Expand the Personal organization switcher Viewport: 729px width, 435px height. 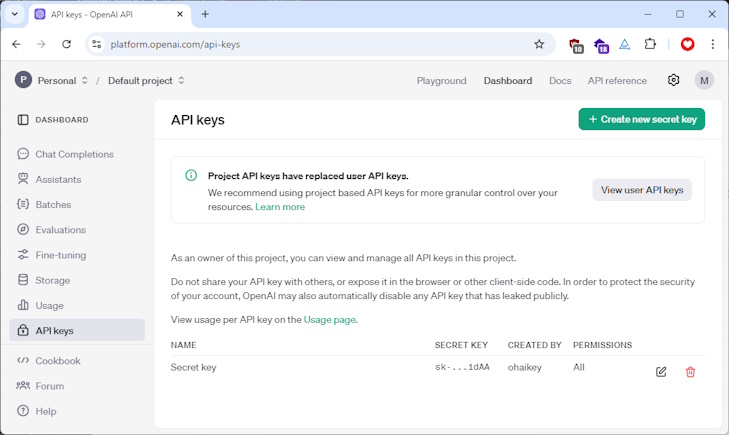coord(62,80)
